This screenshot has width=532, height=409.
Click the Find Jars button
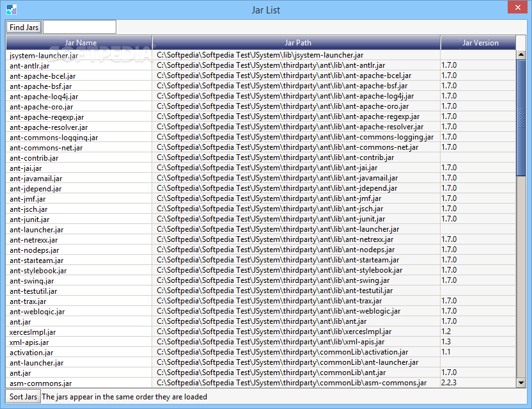click(24, 27)
